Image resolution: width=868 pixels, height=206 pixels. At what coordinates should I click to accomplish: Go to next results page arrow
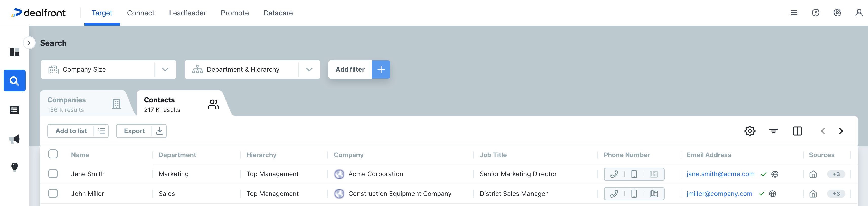tap(841, 131)
